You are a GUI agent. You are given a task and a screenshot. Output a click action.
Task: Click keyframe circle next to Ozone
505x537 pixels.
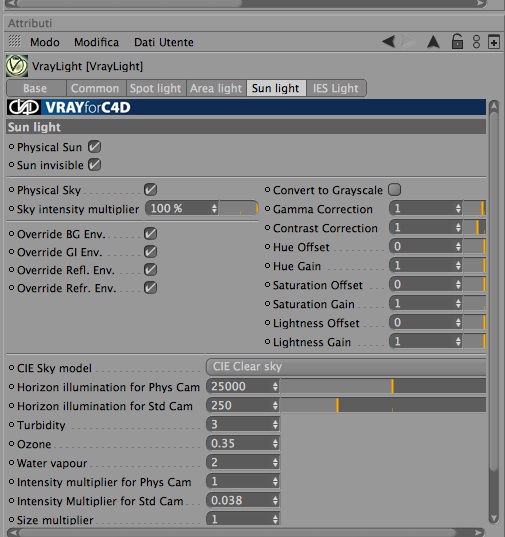coord(11,444)
